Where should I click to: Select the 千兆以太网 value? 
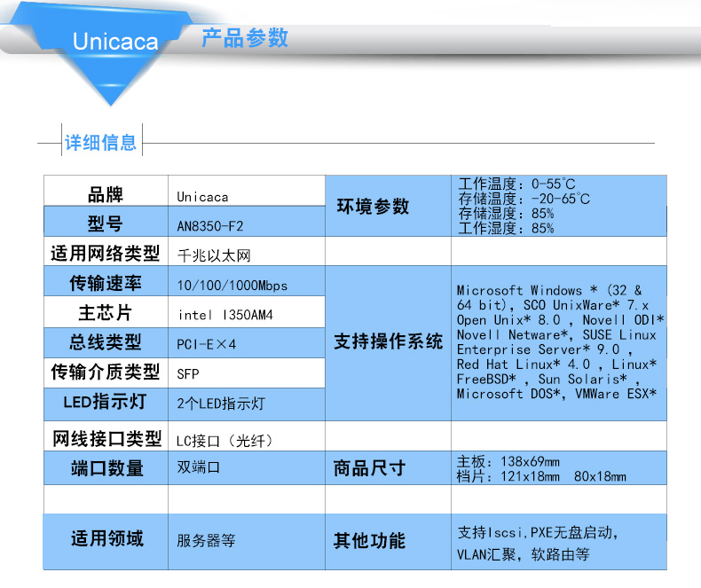214,256
